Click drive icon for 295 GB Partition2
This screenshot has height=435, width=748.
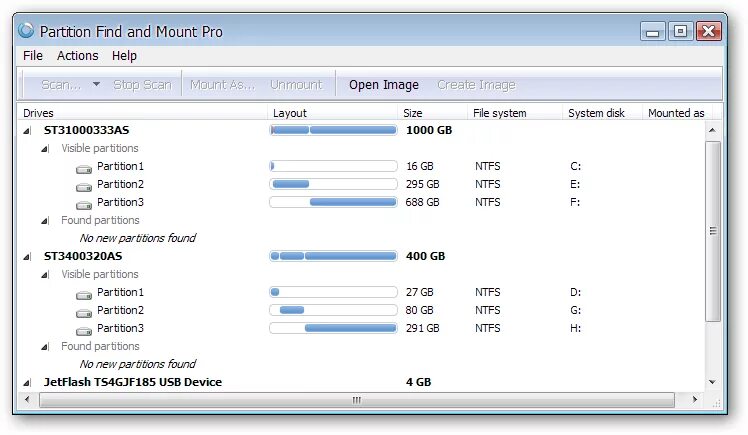click(x=83, y=187)
